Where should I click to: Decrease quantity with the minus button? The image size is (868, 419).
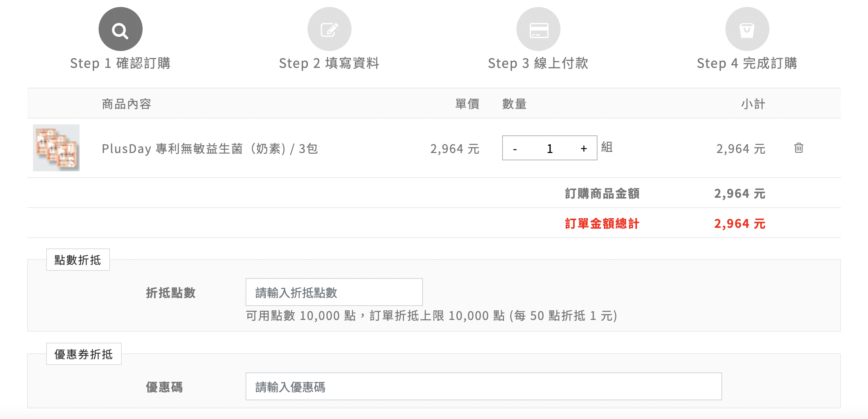pos(515,149)
